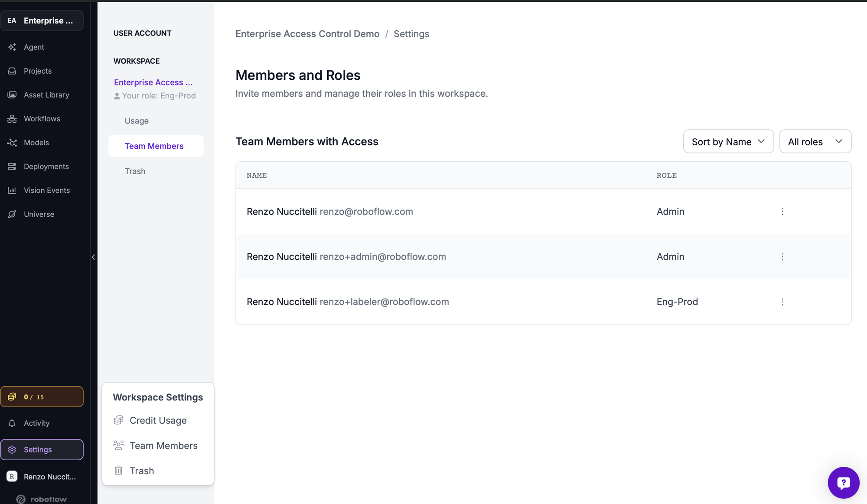Click the Workflows icon in sidebar
The width and height of the screenshot is (867, 504).
pyautogui.click(x=12, y=118)
